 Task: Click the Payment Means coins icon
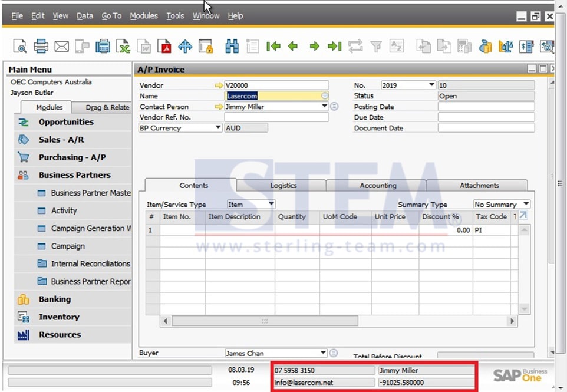coord(485,47)
